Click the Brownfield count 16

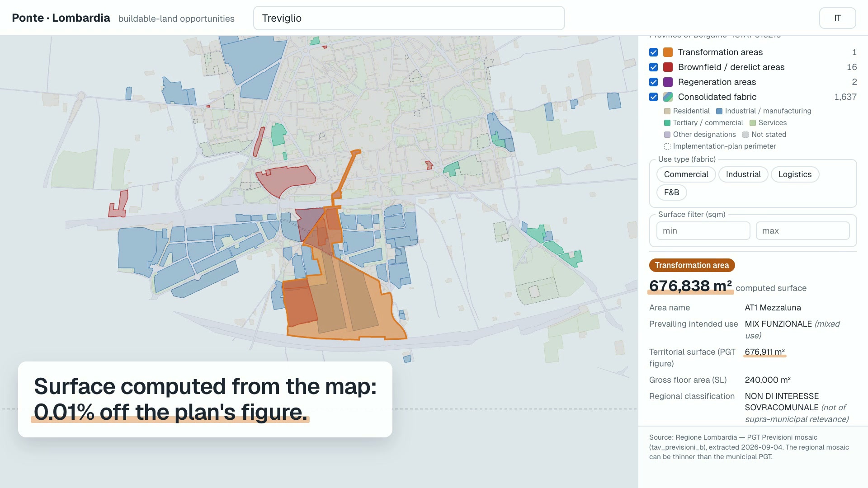(x=851, y=67)
